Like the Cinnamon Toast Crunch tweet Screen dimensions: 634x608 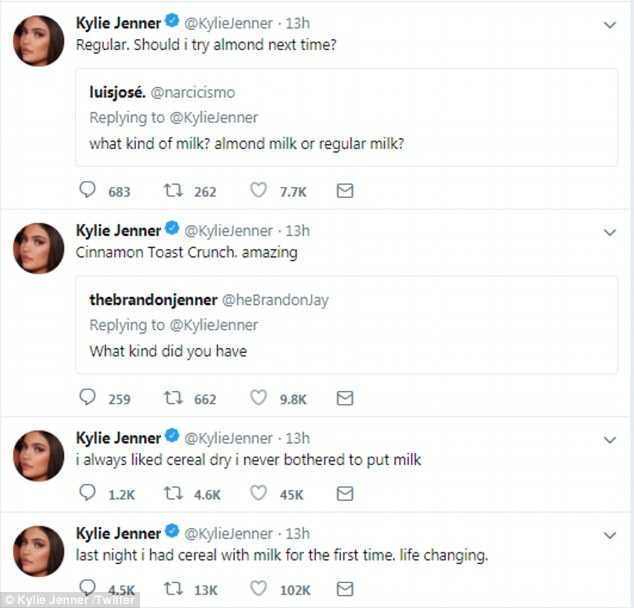(258, 397)
